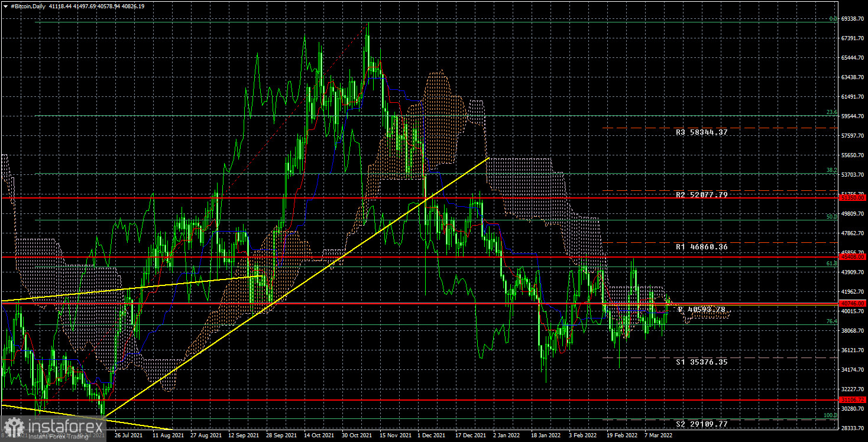
Task: Click the 38068.70 price axis label
Action: pos(853,331)
